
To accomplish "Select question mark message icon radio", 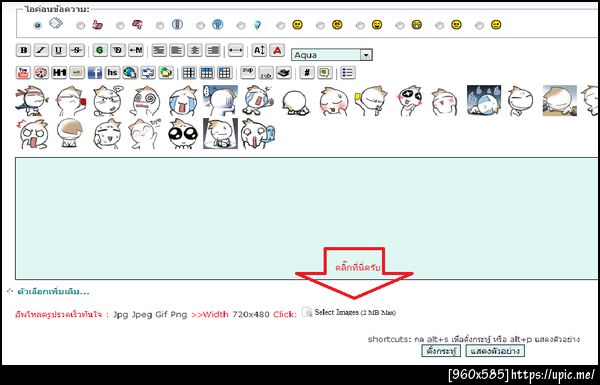I will (x=200, y=26).
